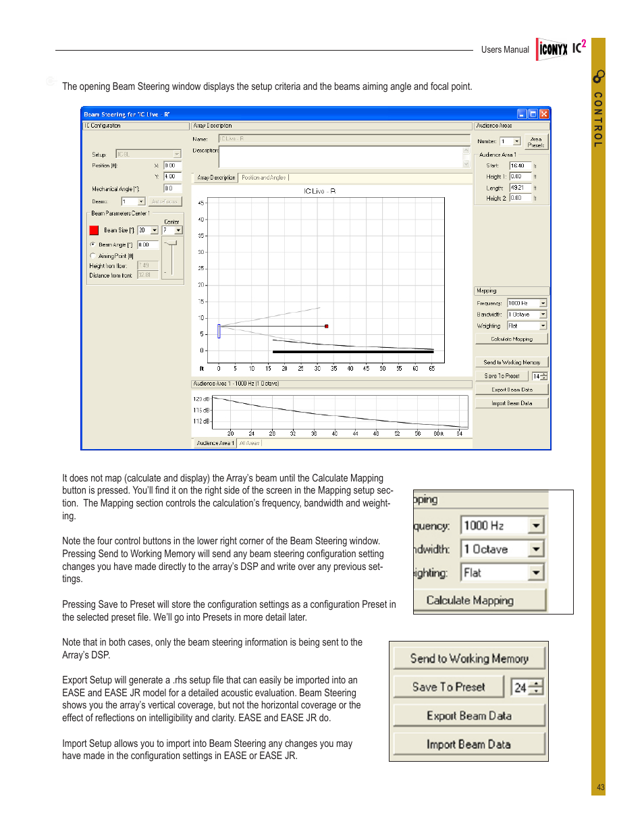Click the Auto-Focus button
644x834 pixels.
click(x=165, y=201)
